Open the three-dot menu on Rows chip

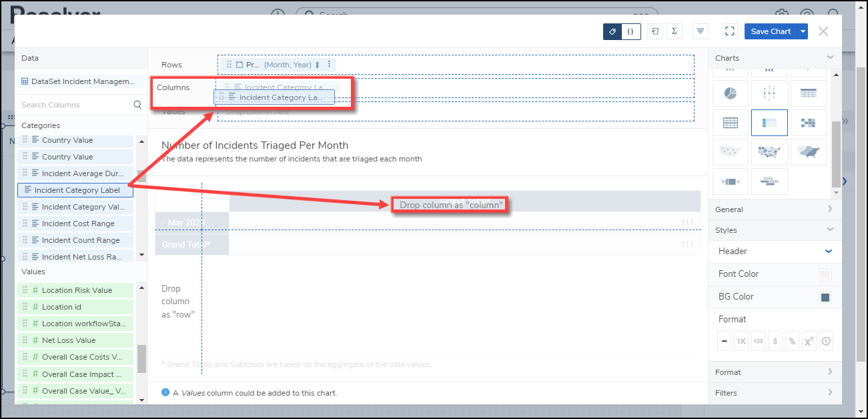(x=329, y=64)
